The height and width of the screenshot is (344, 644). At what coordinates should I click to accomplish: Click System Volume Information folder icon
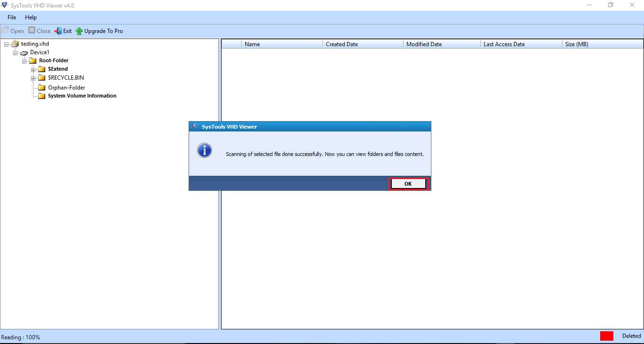[41, 96]
